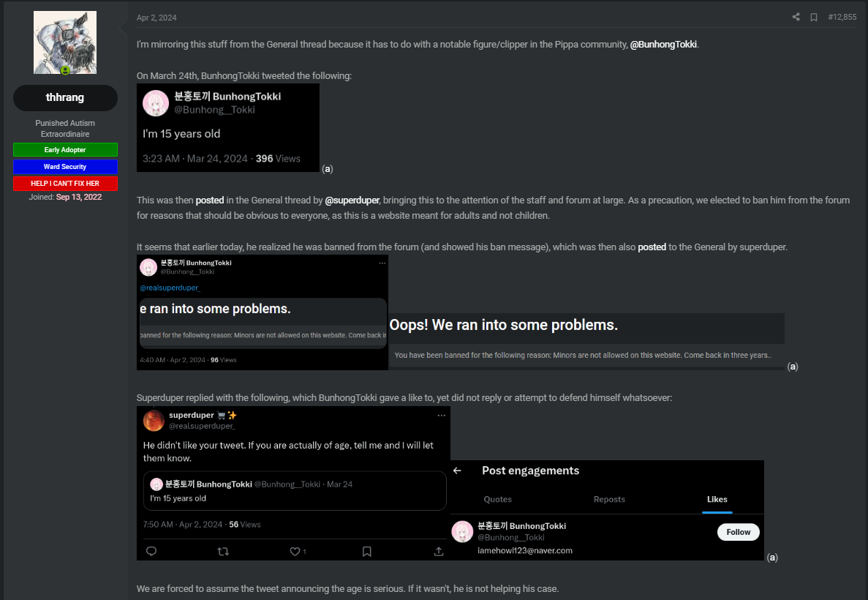Screen dimensions: 868x600
Task: Open the archive (a) link beside first tweet
Action: (327, 169)
